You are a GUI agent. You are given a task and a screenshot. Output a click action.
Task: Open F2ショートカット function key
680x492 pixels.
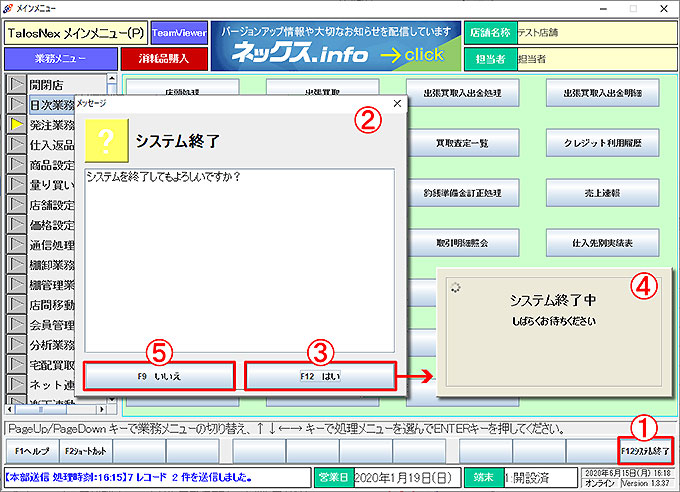[86, 451]
